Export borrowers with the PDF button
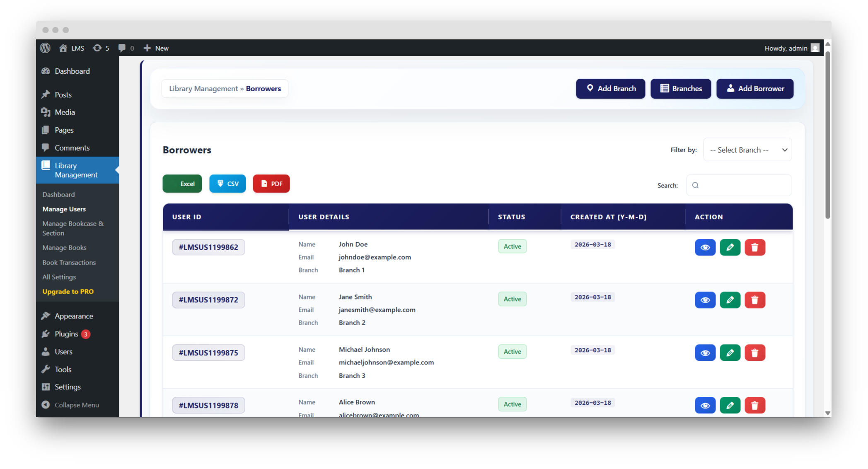The image size is (868, 469). click(271, 184)
